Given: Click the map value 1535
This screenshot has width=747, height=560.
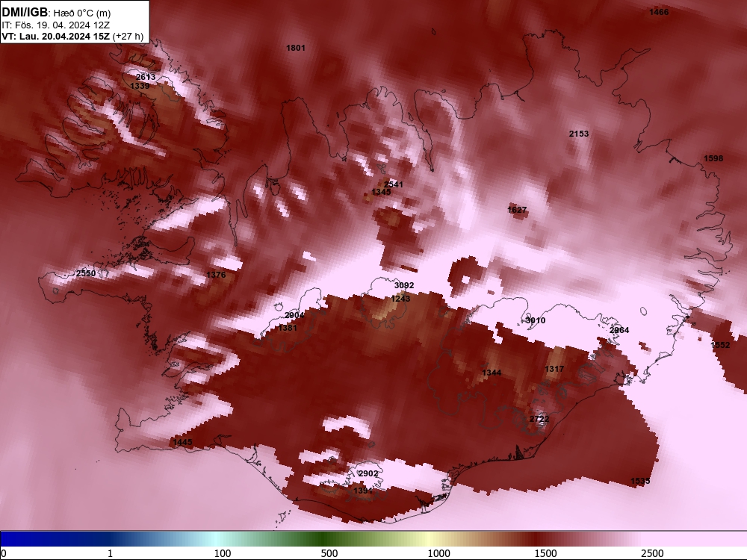Looking at the screenshot, I should click(x=640, y=481).
